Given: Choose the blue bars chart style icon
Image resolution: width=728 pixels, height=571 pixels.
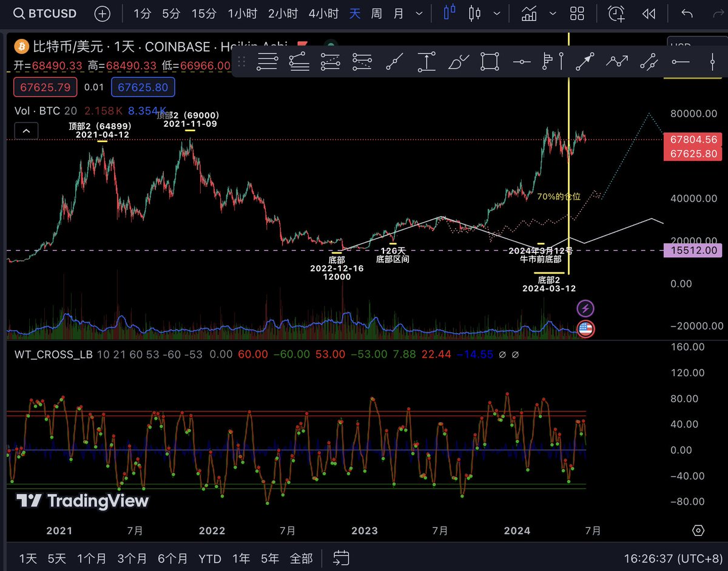Looking at the screenshot, I should (449, 13).
